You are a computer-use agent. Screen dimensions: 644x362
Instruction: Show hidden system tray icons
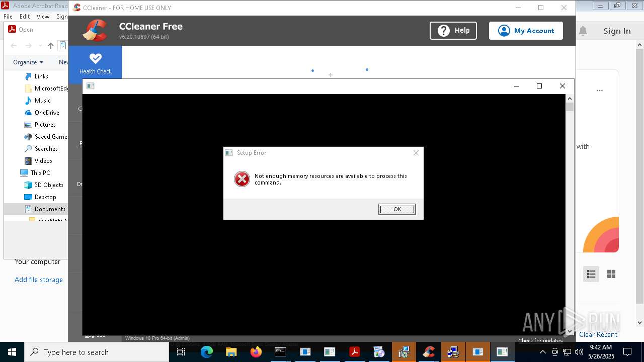pos(542,352)
